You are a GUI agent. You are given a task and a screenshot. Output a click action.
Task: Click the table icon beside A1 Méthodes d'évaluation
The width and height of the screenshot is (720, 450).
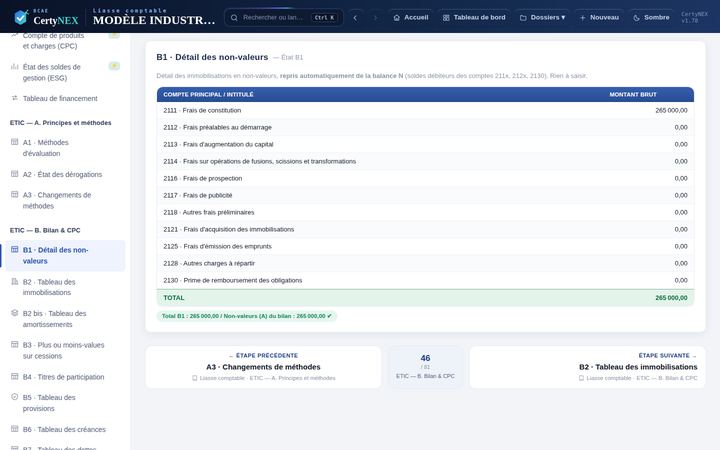(15, 142)
